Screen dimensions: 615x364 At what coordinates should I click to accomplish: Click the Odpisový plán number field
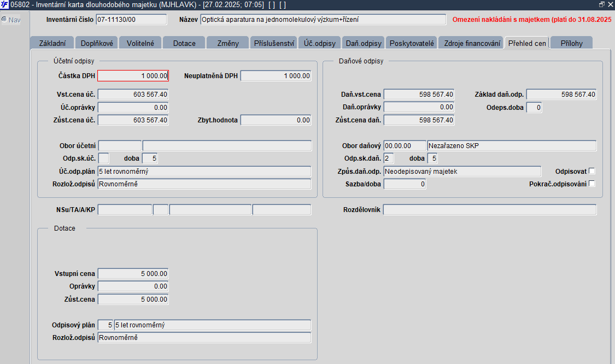click(105, 325)
